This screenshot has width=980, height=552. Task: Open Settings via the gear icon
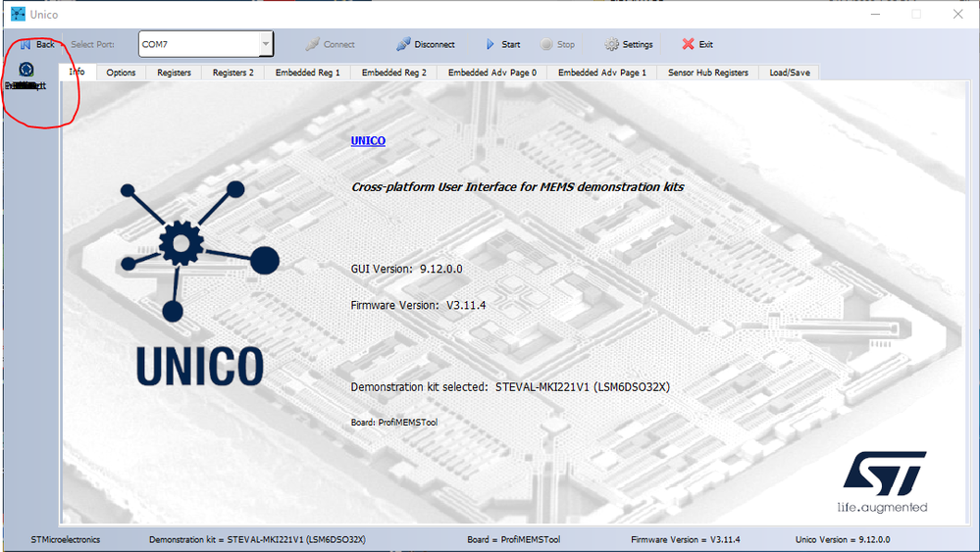point(611,44)
